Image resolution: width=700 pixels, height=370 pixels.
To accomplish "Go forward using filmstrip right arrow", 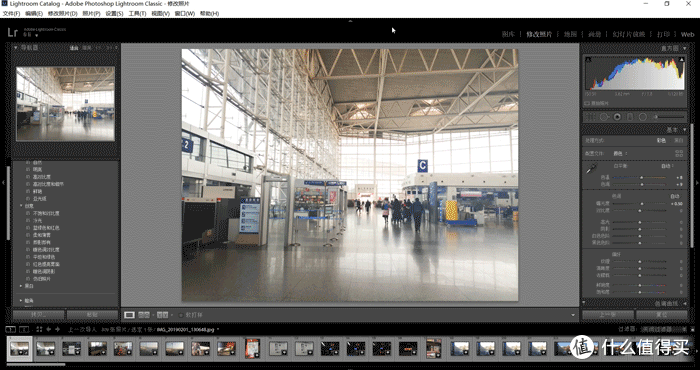I will click(57, 329).
